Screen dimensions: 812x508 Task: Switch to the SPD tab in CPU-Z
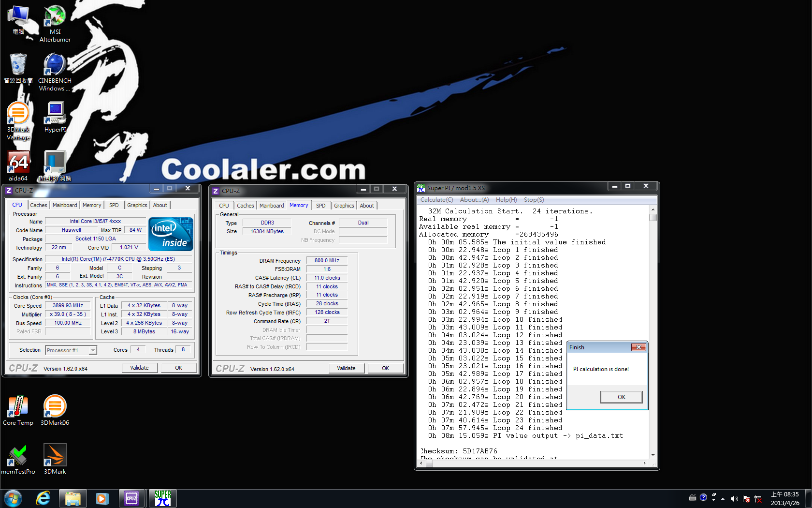tap(114, 205)
